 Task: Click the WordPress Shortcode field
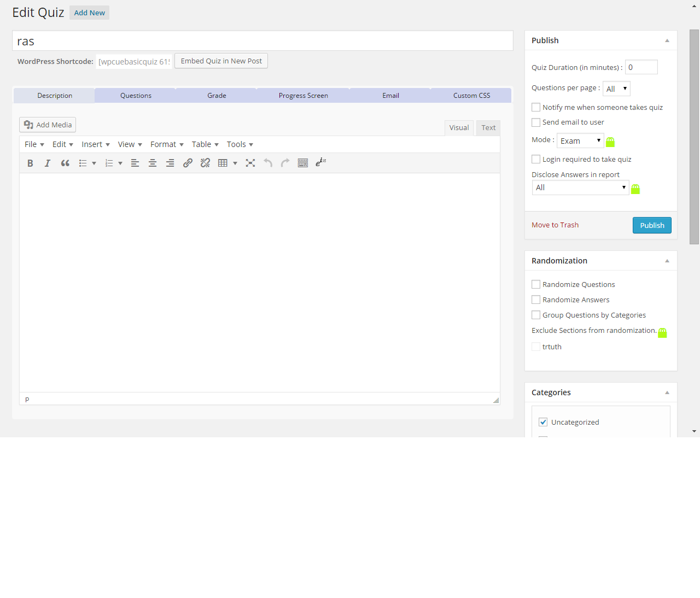pyautogui.click(x=134, y=62)
